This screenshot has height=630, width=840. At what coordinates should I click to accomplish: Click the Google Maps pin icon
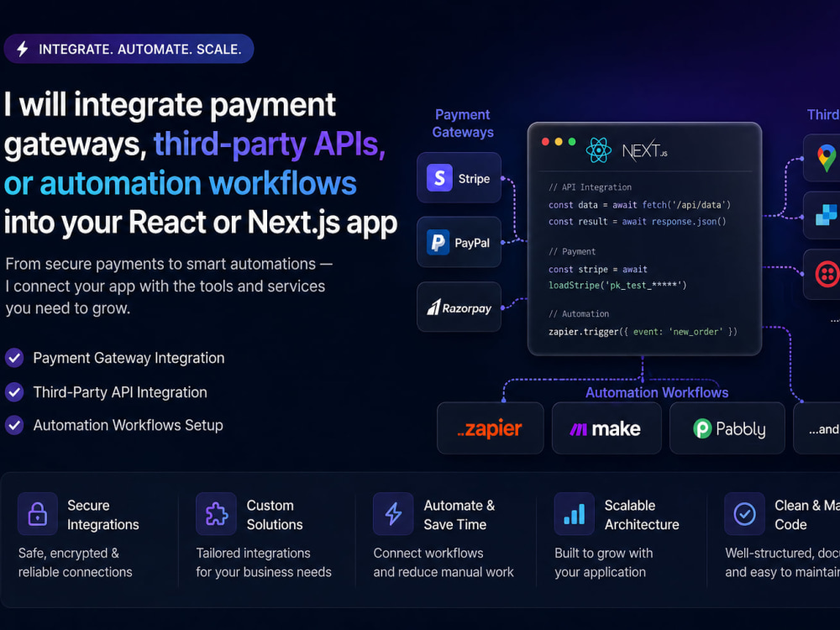(827, 158)
